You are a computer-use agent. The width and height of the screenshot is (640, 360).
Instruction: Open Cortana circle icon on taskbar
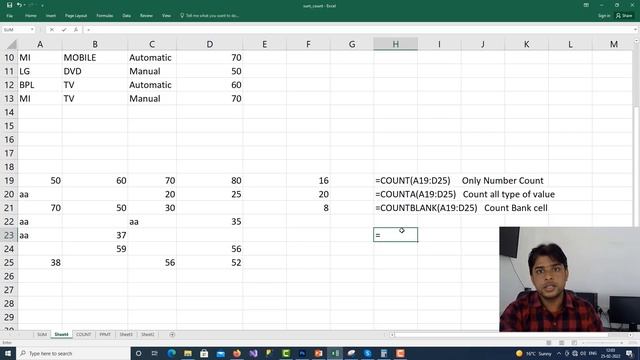pos(138,353)
